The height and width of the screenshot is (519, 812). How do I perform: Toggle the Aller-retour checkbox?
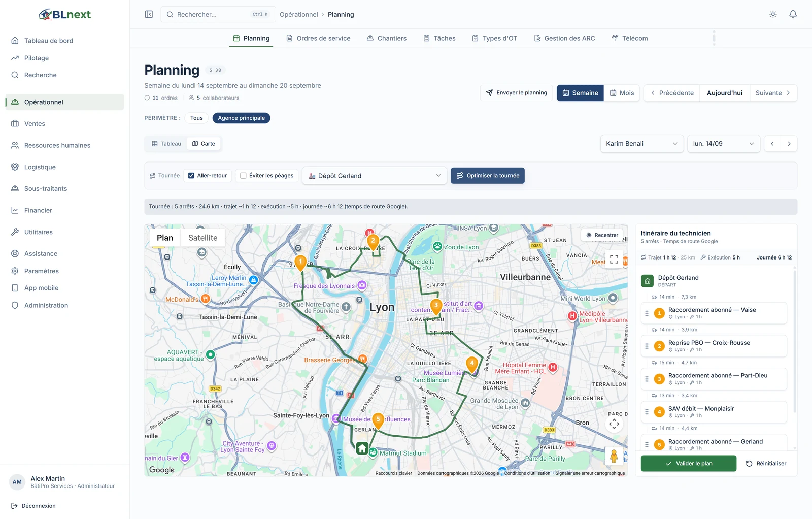tap(191, 176)
